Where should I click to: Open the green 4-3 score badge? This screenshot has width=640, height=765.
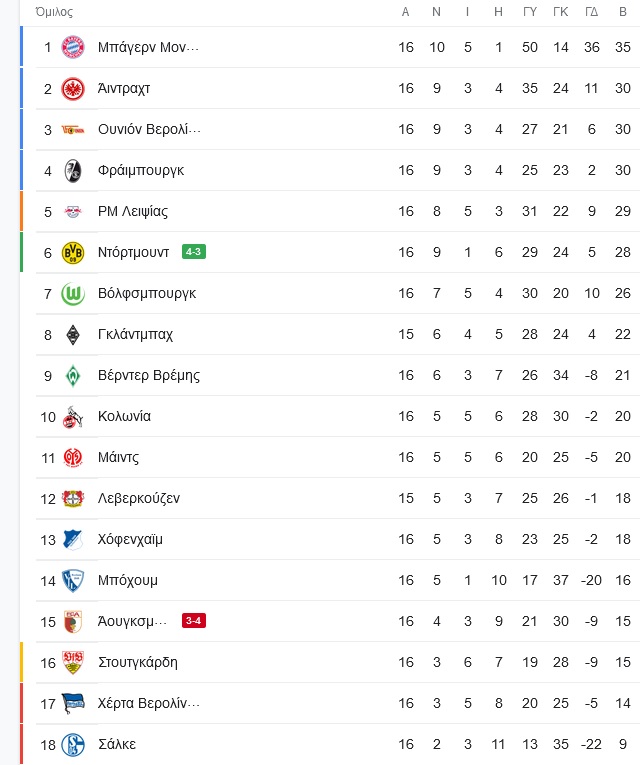click(194, 252)
